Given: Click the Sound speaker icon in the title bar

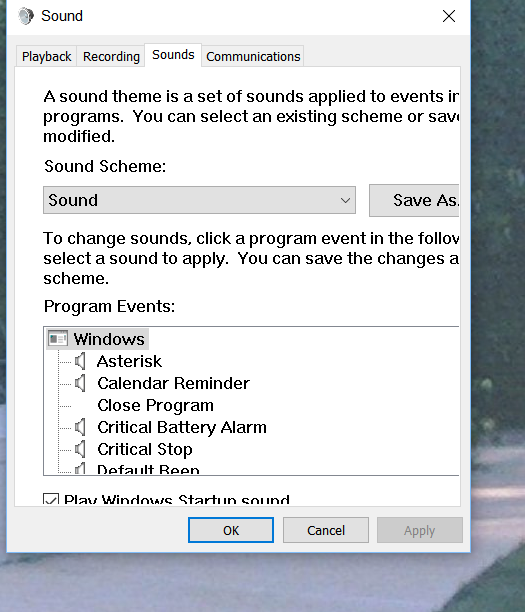Looking at the screenshot, I should click(26, 16).
